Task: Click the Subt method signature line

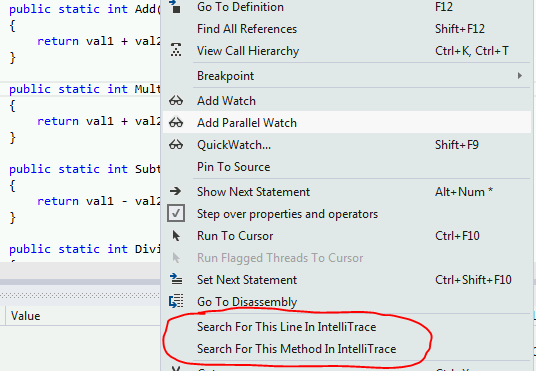Action: tap(84, 169)
